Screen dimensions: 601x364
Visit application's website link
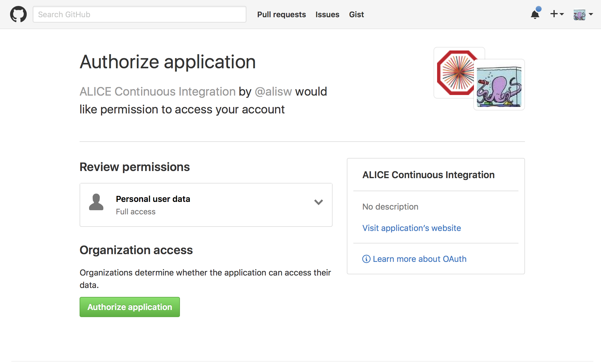[412, 228]
